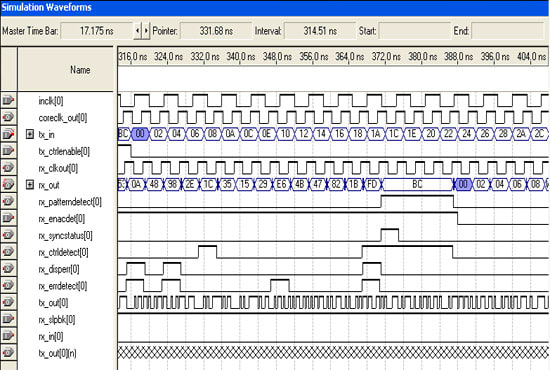This screenshot has width=550, height=370.
Task: Click the rx_out bus output icon
Action: pos(8,184)
